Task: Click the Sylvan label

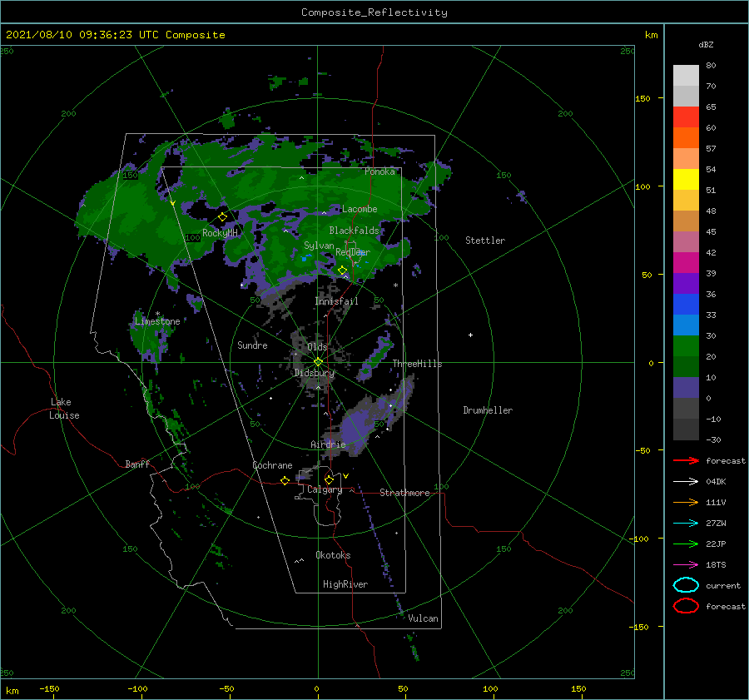Action: pyautogui.click(x=319, y=246)
